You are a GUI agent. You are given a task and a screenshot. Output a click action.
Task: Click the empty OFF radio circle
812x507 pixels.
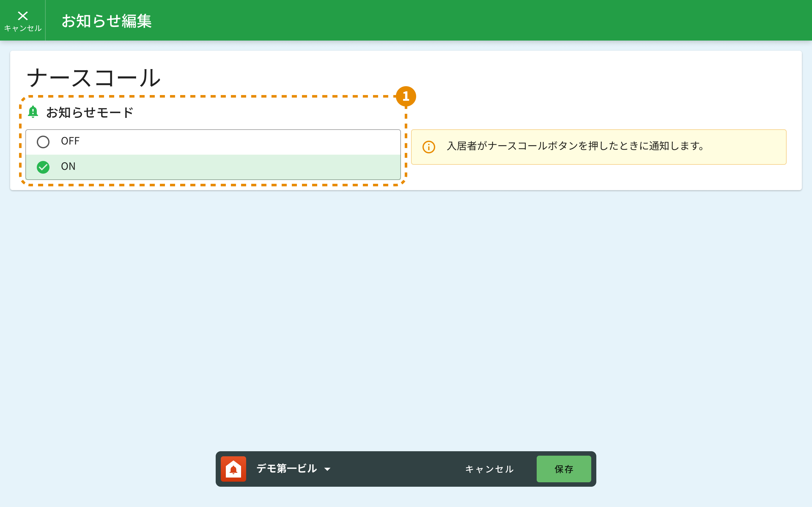[x=43, y=142]
